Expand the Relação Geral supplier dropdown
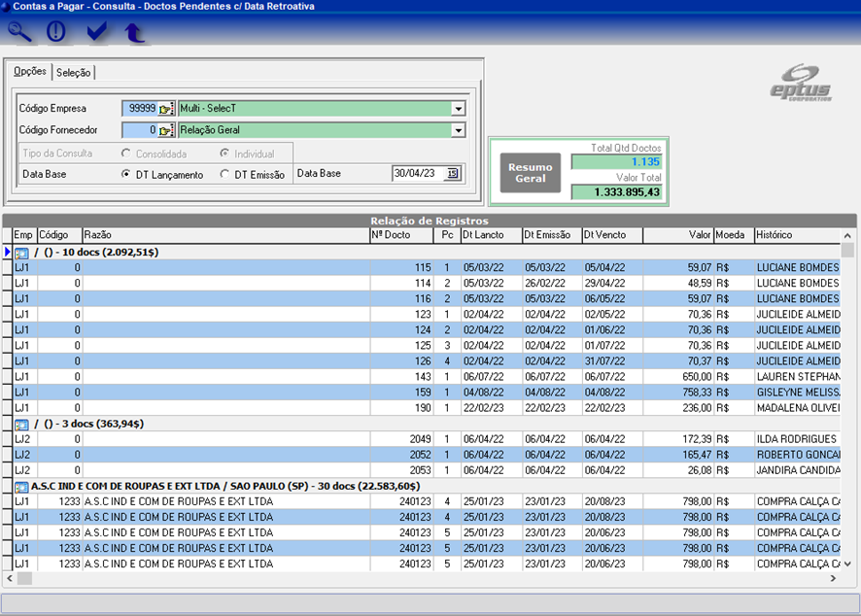 458,130
